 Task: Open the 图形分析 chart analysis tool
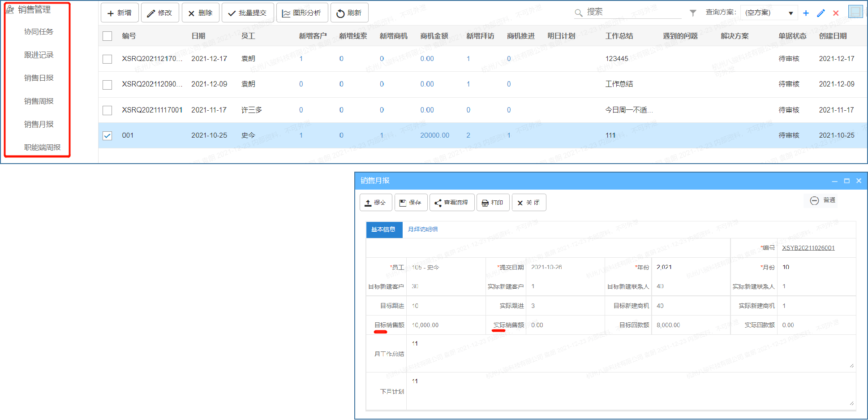click(302, 13)
